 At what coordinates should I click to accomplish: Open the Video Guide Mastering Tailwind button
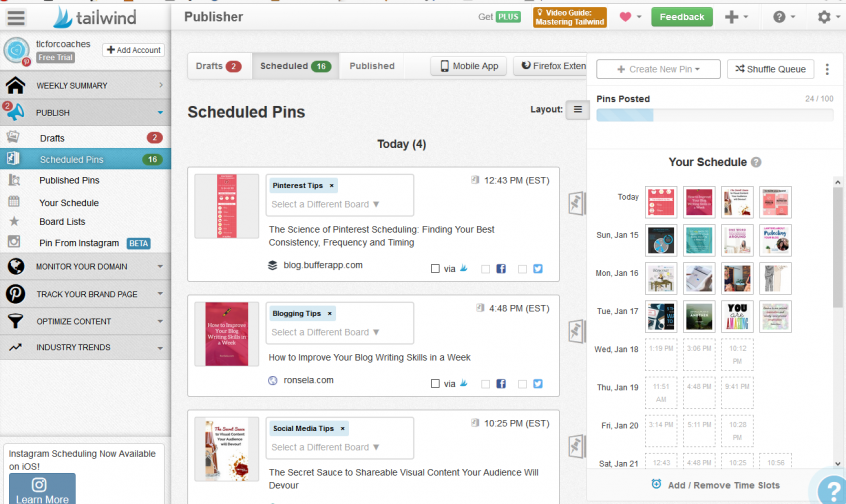pos(570,17)
